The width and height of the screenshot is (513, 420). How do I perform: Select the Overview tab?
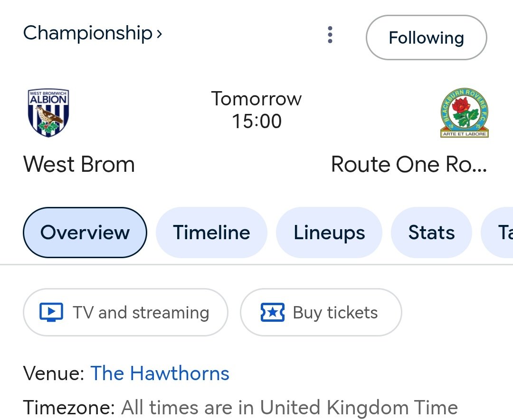click(85, 233)
